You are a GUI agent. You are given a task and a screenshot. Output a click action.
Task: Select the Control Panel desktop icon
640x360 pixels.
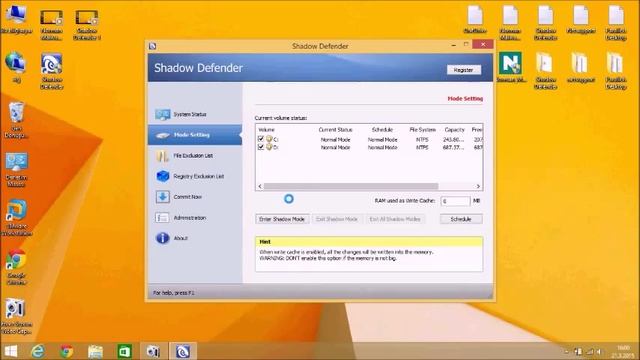(x=16, y=169)
